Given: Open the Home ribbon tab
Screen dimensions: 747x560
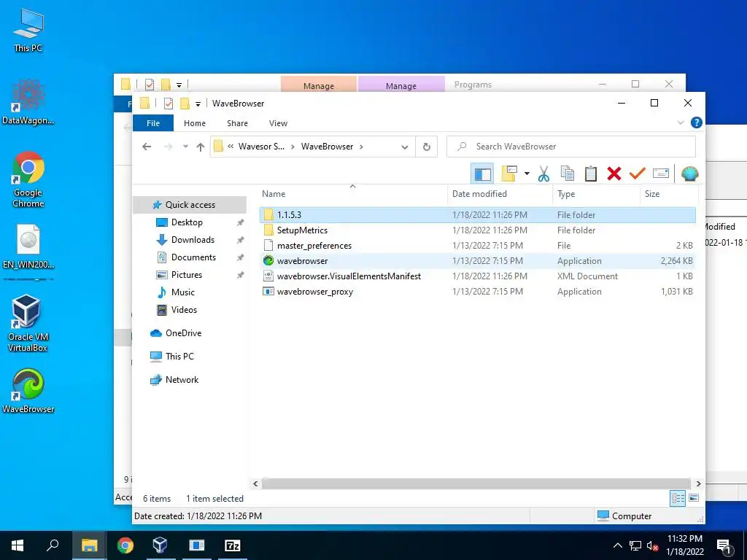Looking at the screenshot, I should 195,123.
